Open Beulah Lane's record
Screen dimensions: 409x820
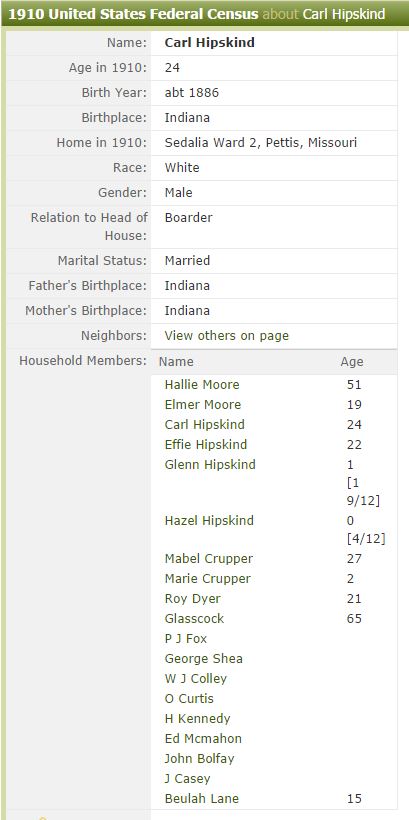point(201,799)
